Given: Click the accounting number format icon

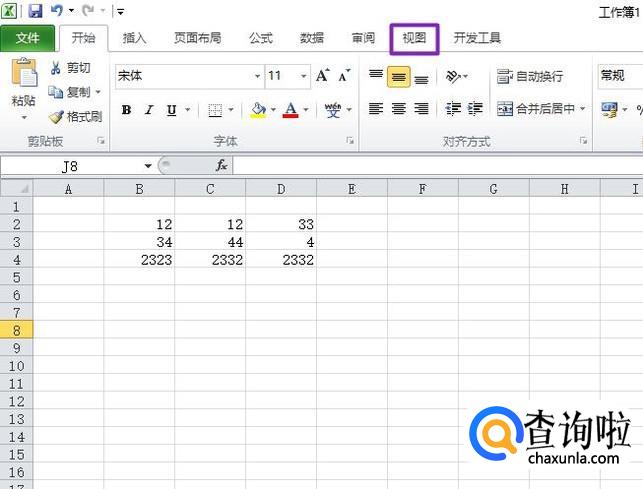Looking at the screenshot, I should pyautogui.click(x=609, y=110).
